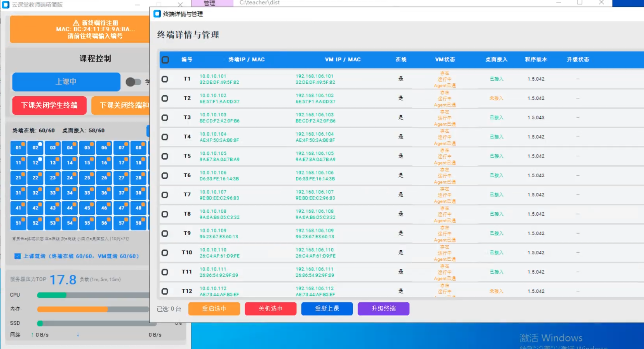Select terminal tile 46 in the grid

coord(104,208)
